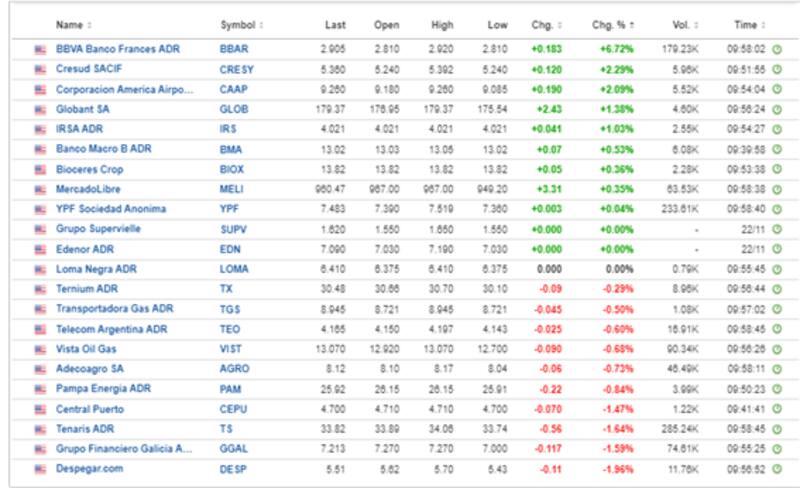This screenshot has height=488, width=800.
Task: Click the US flag icon beside MercadoLibre
Action: pos(40,188)
